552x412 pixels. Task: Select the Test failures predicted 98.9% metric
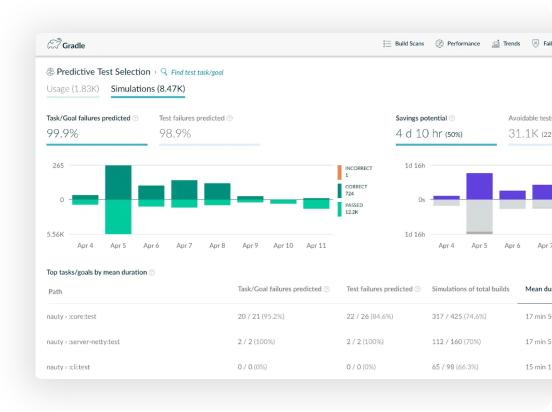point(209,129)
